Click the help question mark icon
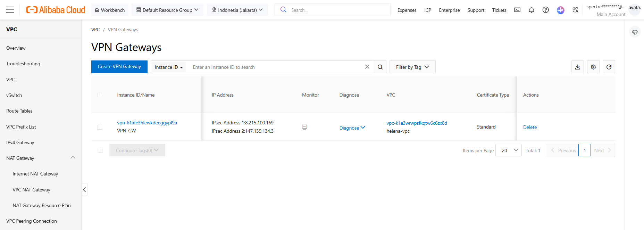644x230 pixels. point(545,10)
